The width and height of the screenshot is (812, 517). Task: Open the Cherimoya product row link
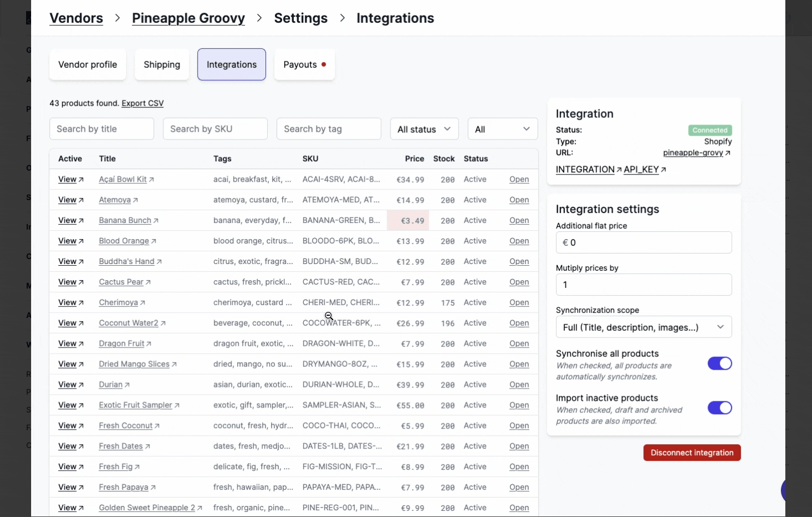519,302
